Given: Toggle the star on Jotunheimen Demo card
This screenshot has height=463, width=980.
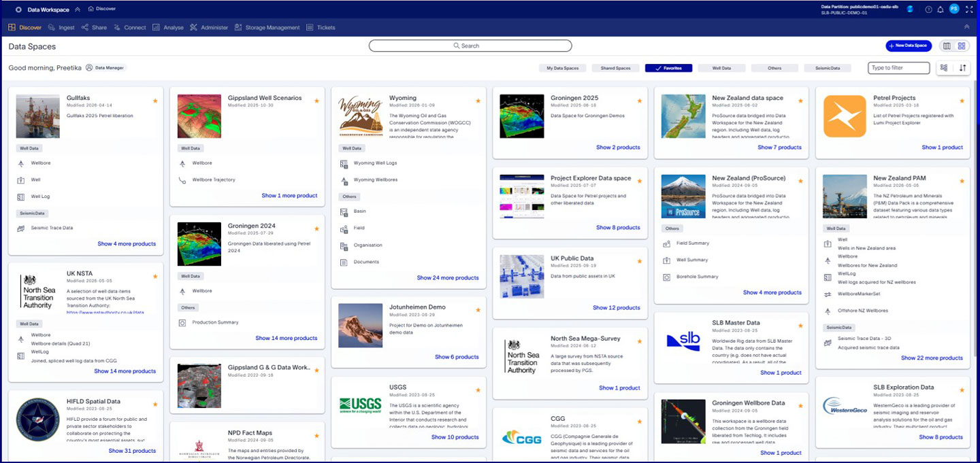Looking at the screenshot, I should [x=478, y=310].
